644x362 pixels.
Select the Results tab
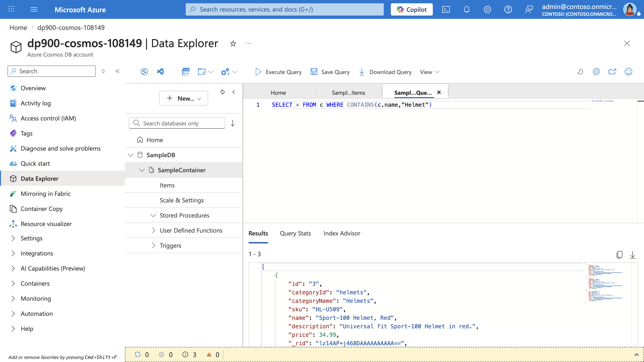coord(258,233)
